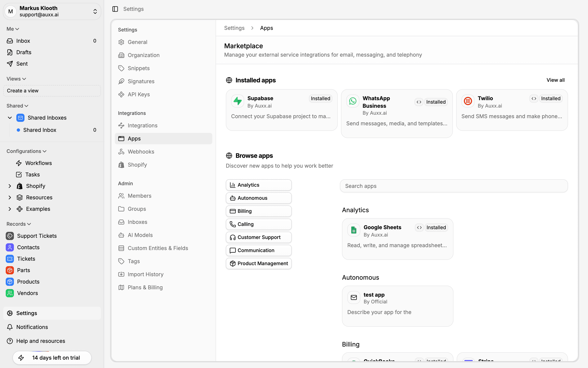Open Help and resources

click(52, 341)
